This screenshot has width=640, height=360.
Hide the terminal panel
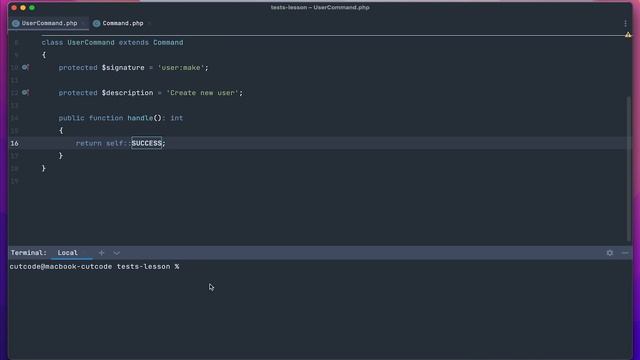click(625, 253)
